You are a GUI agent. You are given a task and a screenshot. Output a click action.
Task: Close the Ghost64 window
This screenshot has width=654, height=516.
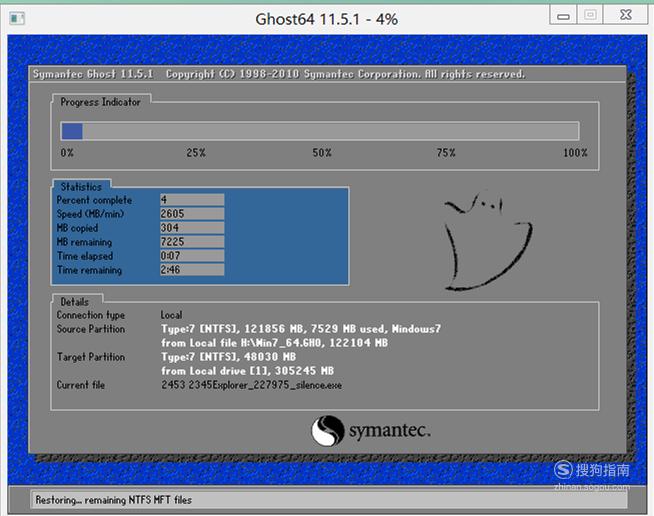(626, 15)
